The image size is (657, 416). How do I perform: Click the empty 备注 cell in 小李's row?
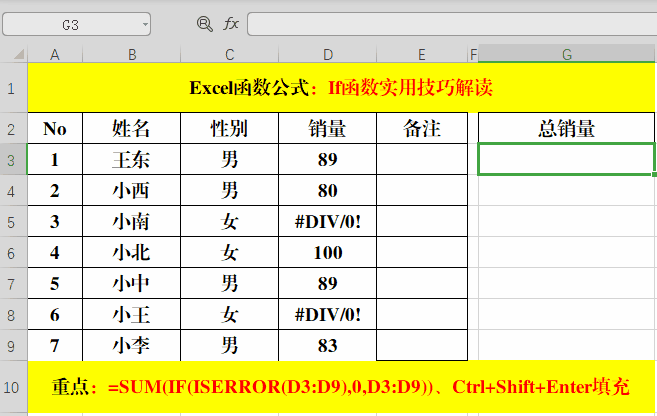[x=422, y=346]
